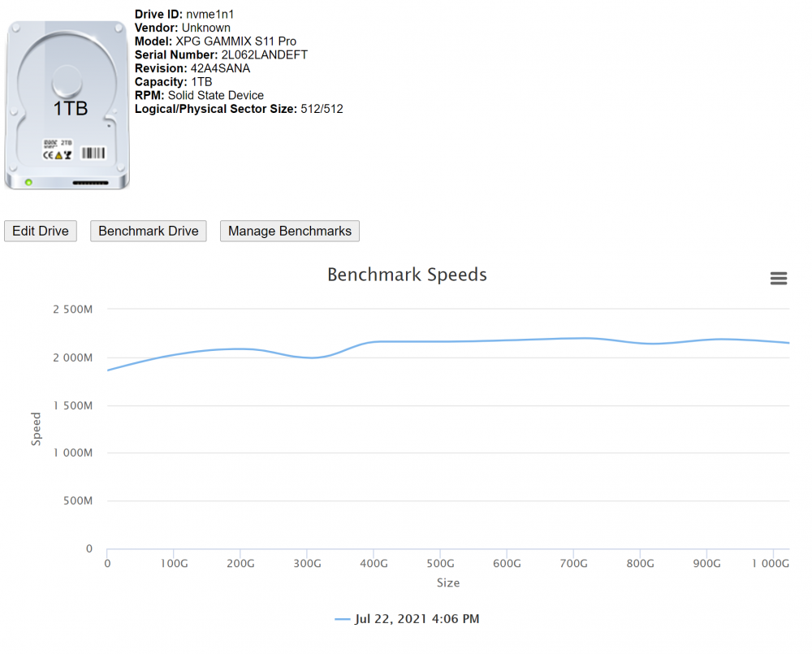Click the blue line near 300G dip

312,357
